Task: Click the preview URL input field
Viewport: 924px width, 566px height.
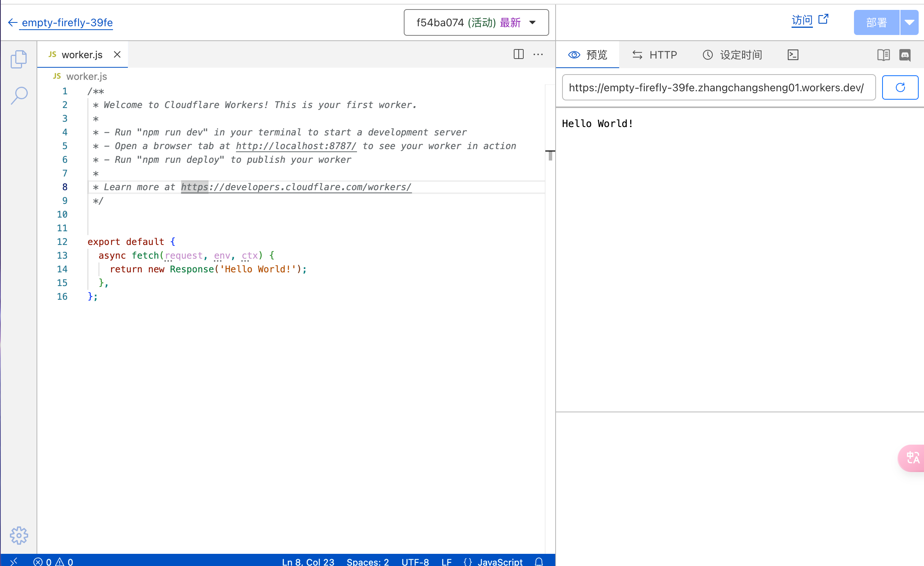Action: click(x=718, y=87)
